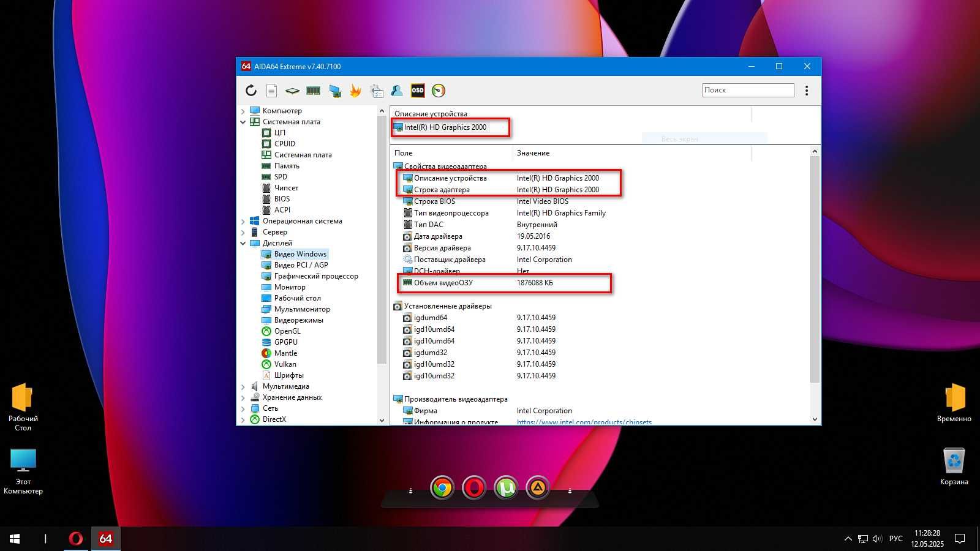Select Видео Windows in the tree
This screenshot has width=980, height=551.
300,254
